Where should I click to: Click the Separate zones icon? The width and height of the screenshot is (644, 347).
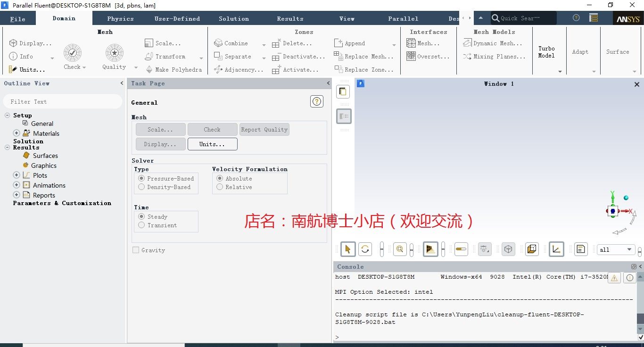pos(218,57)
